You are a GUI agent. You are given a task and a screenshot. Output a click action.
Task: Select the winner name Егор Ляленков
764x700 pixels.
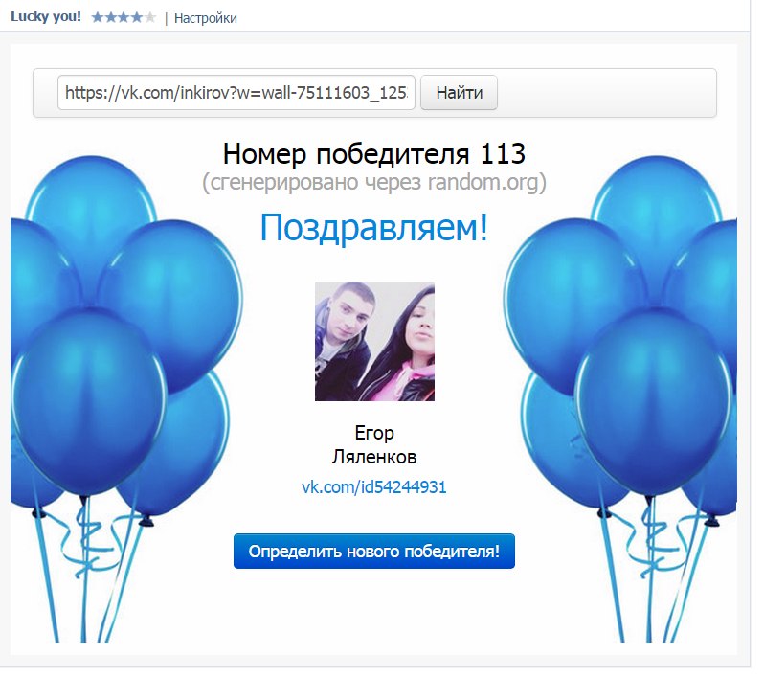(x=374, y=444)
